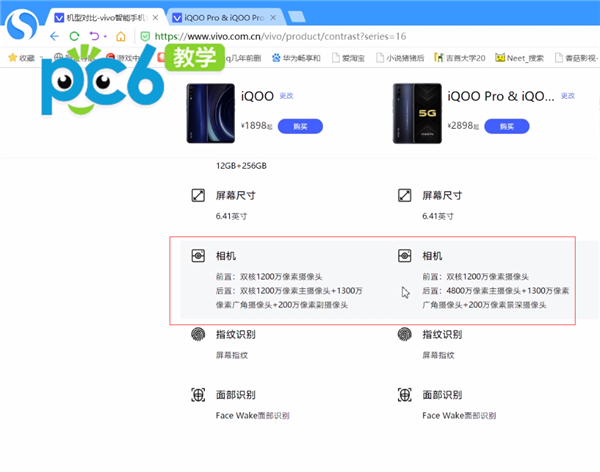The image size is (600, 472).
Task: Click Face Wake面部识别 in iQOO Pro column
Action: tap(459, 416)
